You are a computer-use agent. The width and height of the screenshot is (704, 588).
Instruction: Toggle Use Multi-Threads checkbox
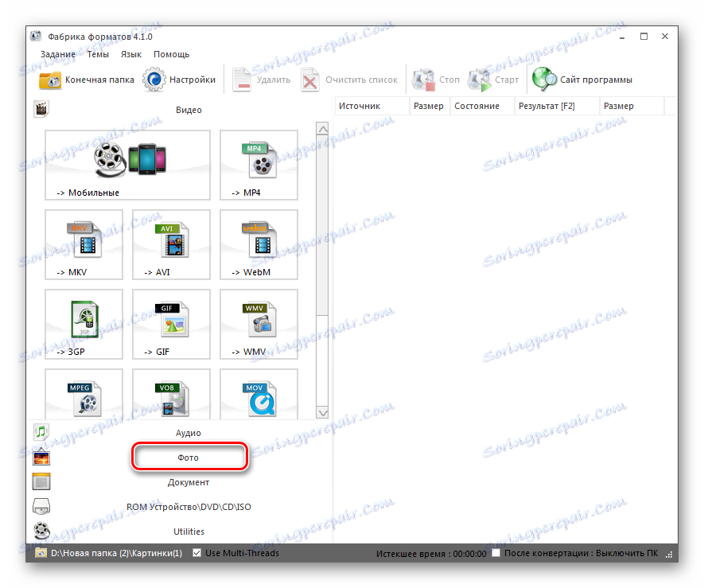point(196,553)
